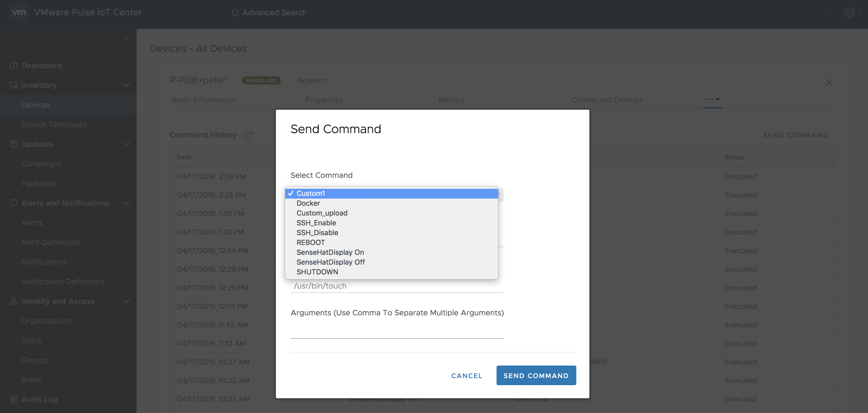Open Device Templates in sidebar
The image size is (868, 413).
coord(54,125)
